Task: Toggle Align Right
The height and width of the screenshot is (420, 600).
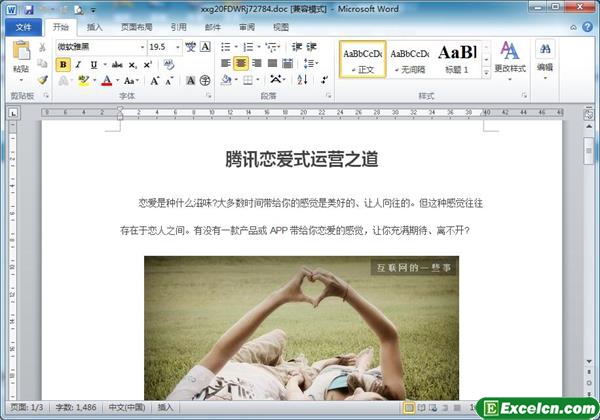Action: click(x=257, y=63)
